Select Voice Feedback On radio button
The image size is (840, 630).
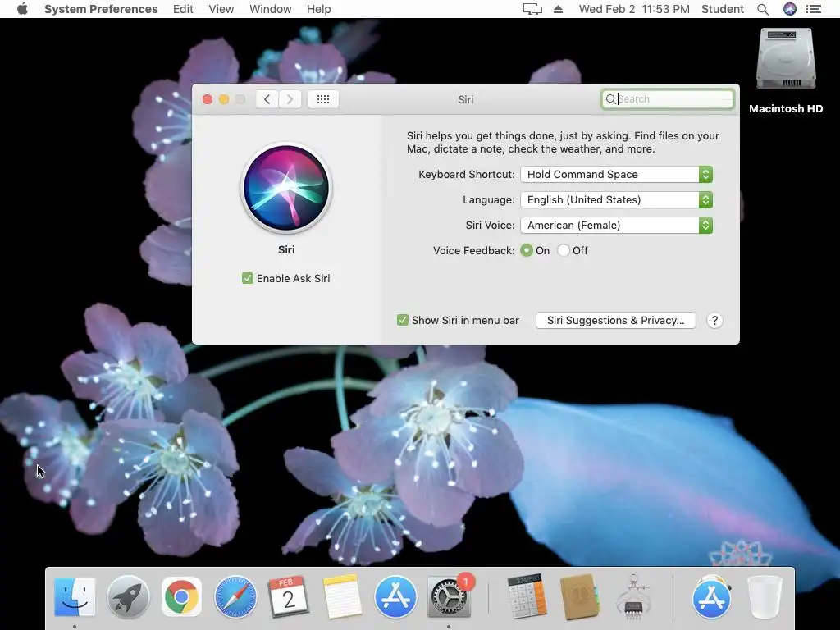coord(527,250)
